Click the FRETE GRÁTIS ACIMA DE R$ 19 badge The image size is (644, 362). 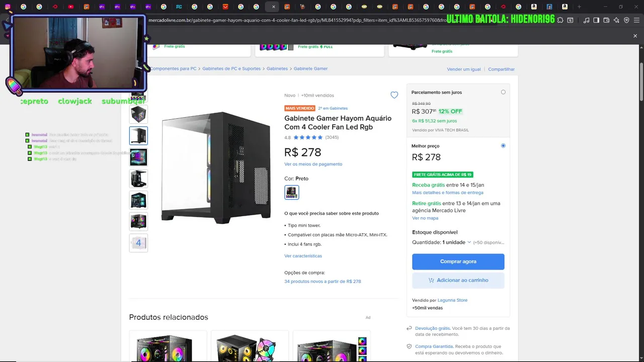point(443,174)
